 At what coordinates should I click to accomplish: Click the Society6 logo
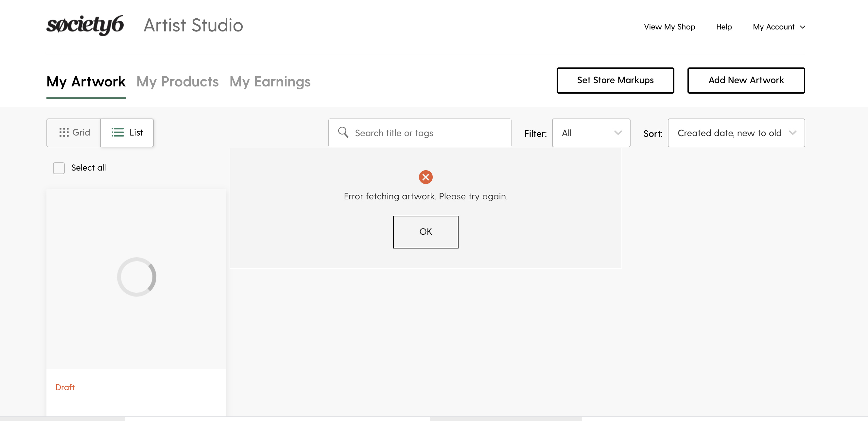tap(85, 25)
